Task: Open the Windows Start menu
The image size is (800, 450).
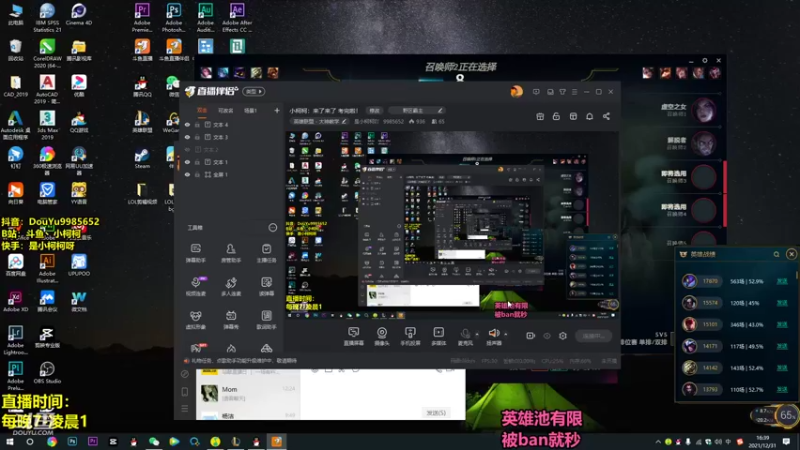Action: (10, 441)
